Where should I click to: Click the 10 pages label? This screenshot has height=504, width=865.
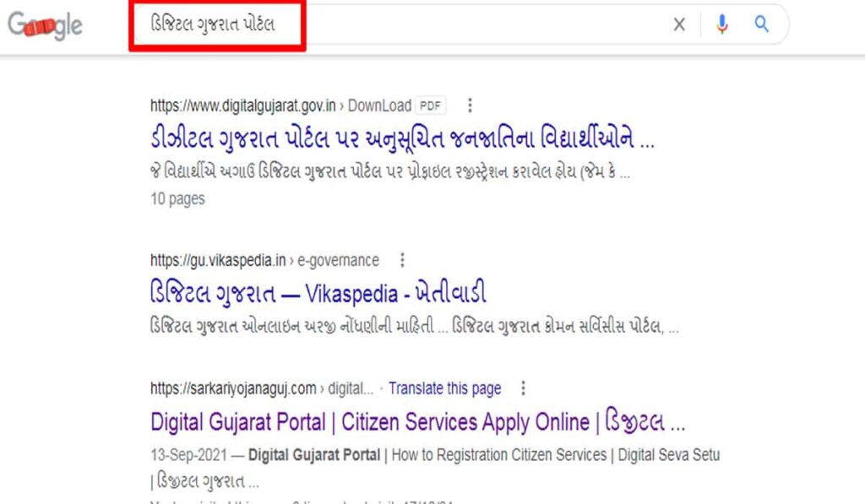click(177, 199)
